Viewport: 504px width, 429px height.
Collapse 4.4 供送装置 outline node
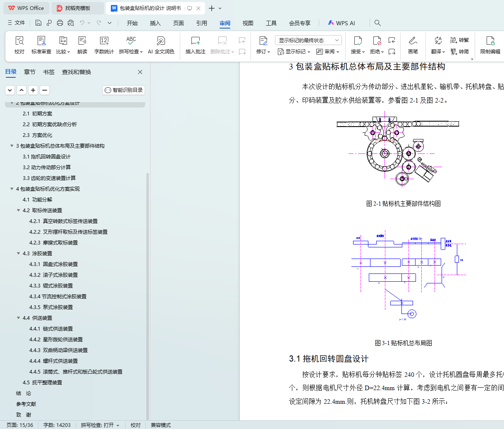(x=19, y=318)
